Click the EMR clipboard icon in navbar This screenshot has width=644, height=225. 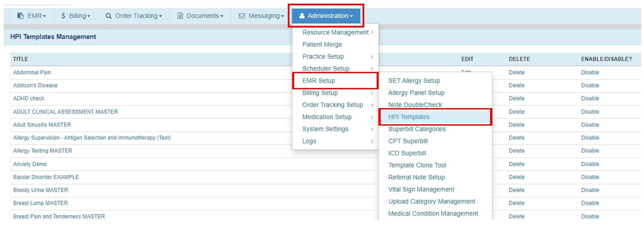(x=20, y=16)
